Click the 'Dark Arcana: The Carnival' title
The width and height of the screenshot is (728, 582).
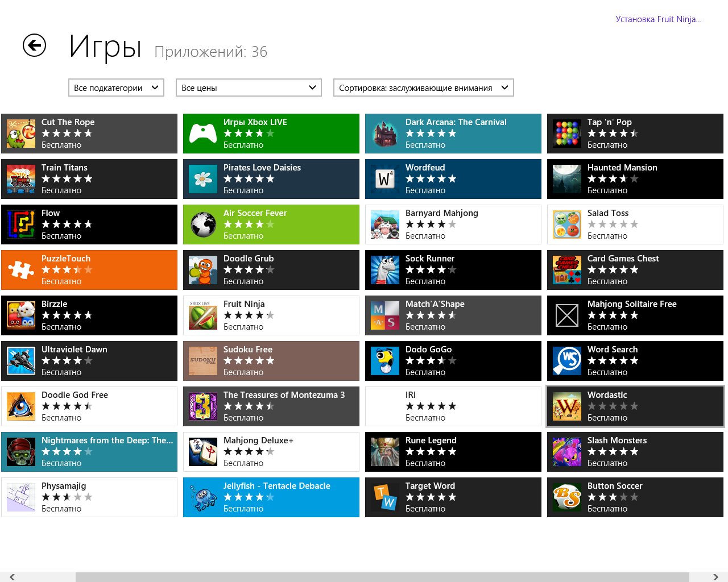456,122
